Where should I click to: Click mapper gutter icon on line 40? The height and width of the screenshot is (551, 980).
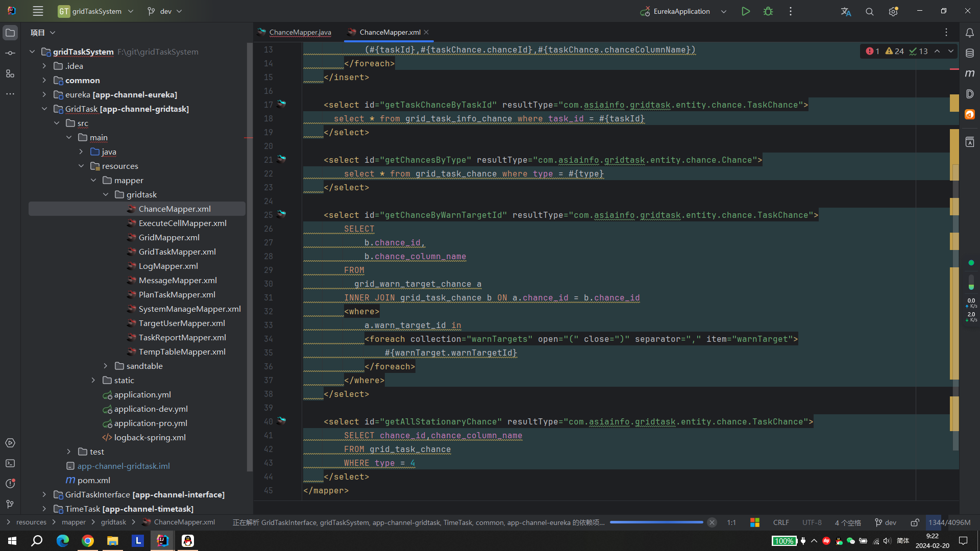tap(281, 421)
